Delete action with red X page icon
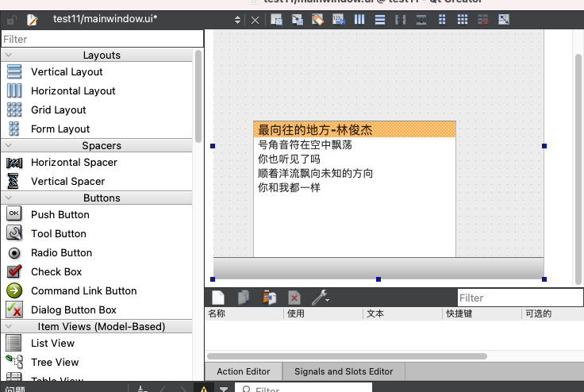The height and width of the screenshot is (392, 584). point(294,298)
